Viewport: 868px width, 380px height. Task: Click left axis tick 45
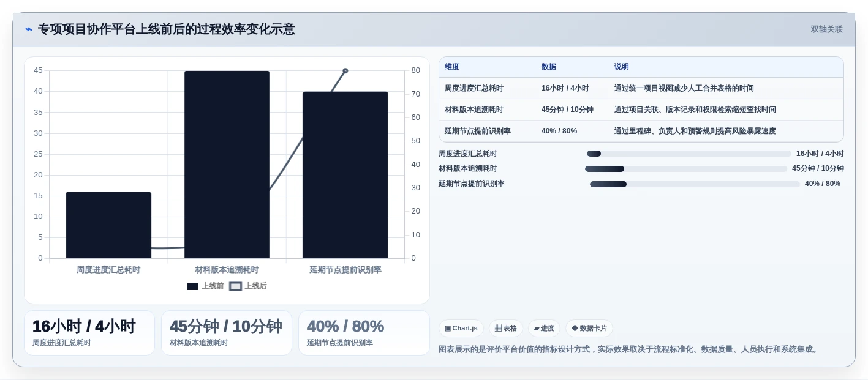point(38,70)
